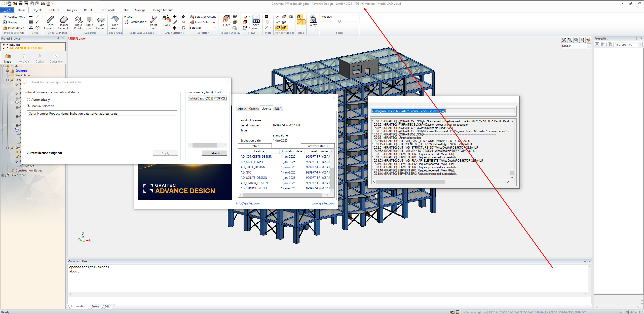Click the Text Size slider handle
The width and height of the screenshot is (644, 314).
click(339, 21)
